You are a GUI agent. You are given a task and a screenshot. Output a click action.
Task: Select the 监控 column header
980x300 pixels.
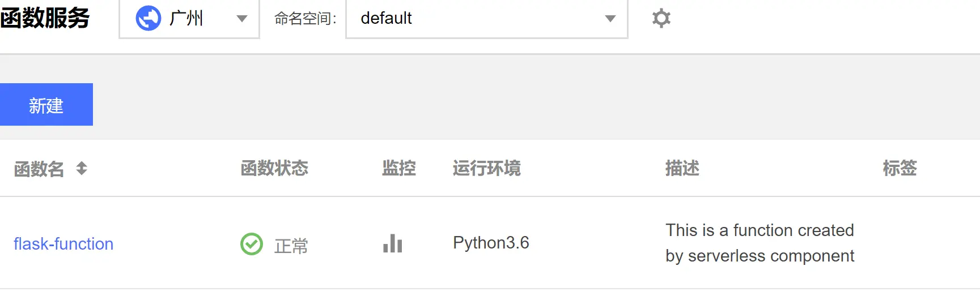(x=399, y=168)
